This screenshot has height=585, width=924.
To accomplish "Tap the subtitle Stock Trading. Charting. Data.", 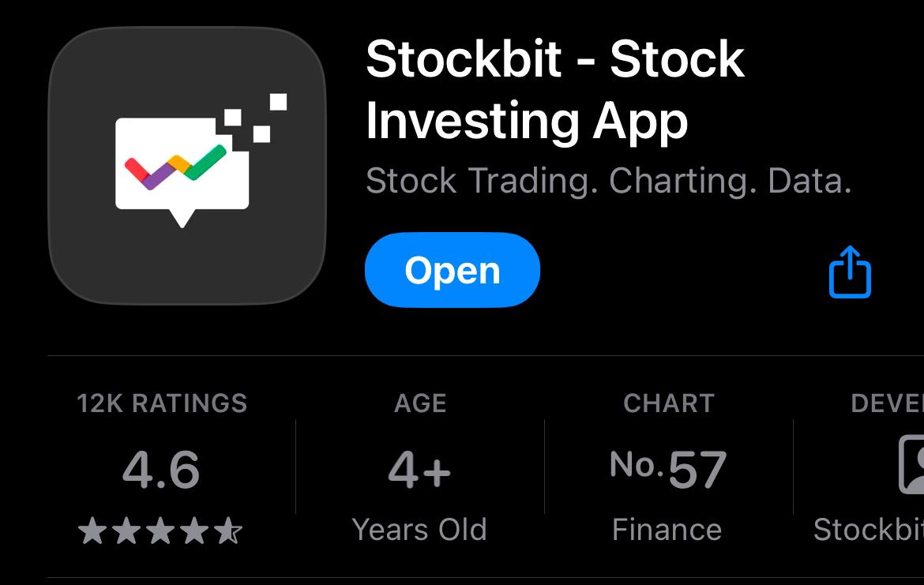I will click(x=608, y=181).
